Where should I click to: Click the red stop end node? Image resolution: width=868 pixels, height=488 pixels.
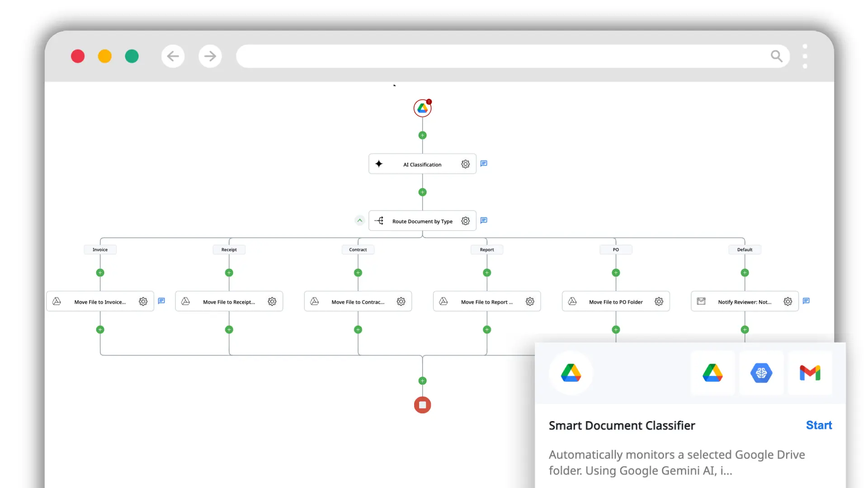pyautogui.click(x=422, y=405)
